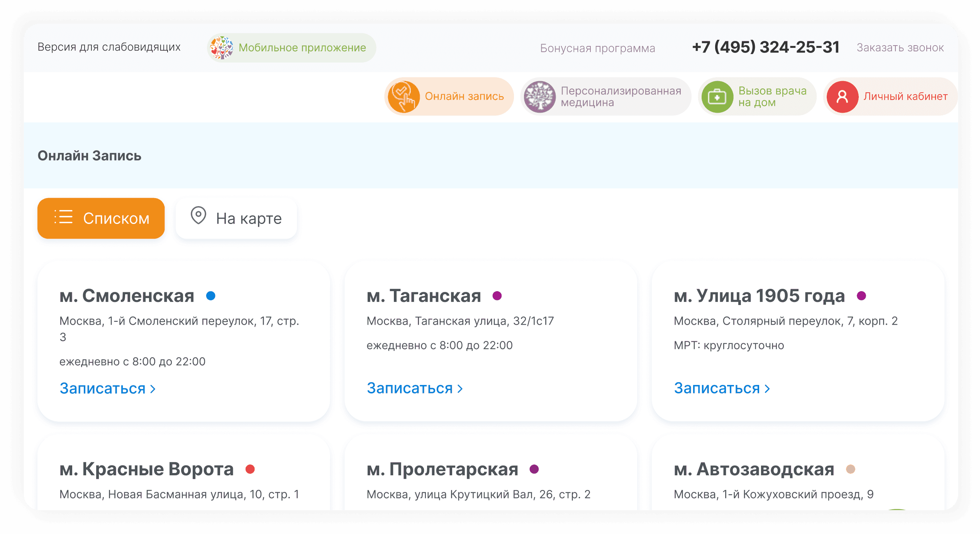The width and height of the screenshot is (980, 534).
Task: Click the chevron after Записаться for Улица 1905 года
Action: tap(767, 389)
